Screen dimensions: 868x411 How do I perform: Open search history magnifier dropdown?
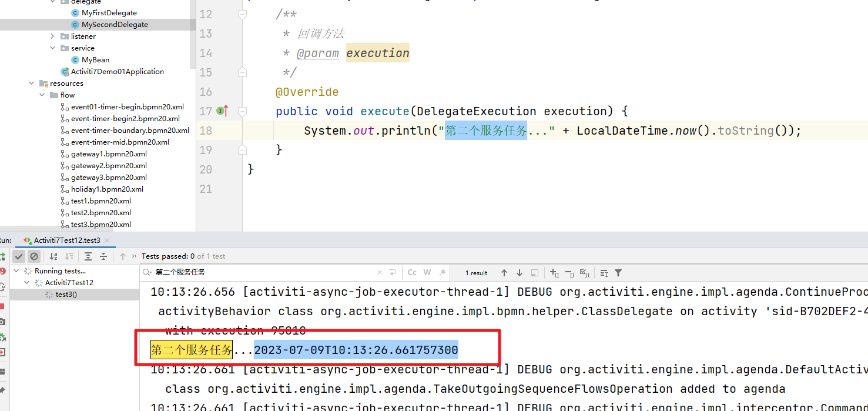(x=147, y=273)
